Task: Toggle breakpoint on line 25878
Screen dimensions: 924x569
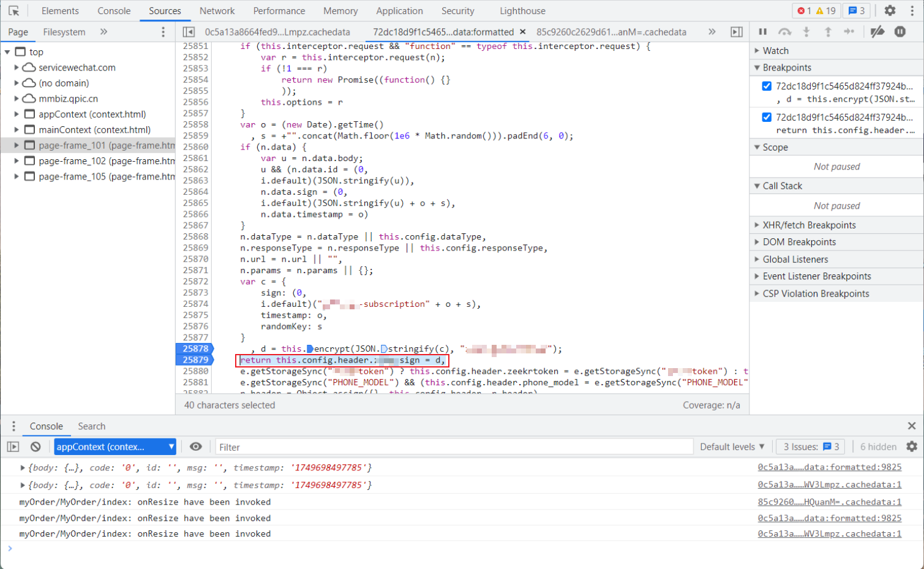Action: click(195, 349)
